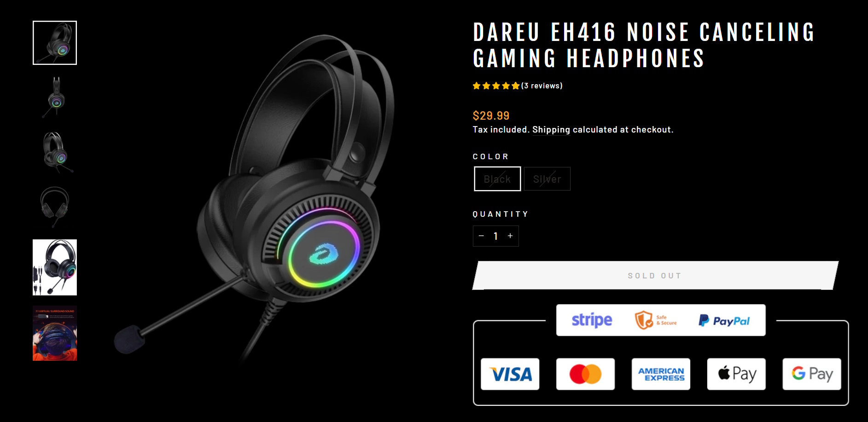
Task: Open the Shipping policy link
Action: pos(551,130)
